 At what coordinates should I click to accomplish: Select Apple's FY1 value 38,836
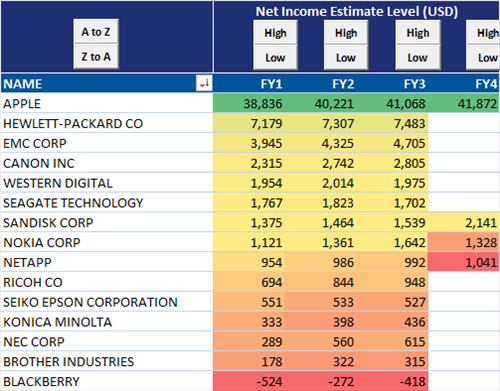[x=249, y=103]
